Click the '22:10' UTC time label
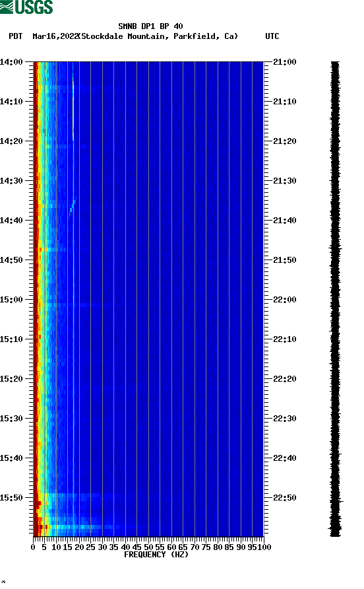 [x=285, y=339]
